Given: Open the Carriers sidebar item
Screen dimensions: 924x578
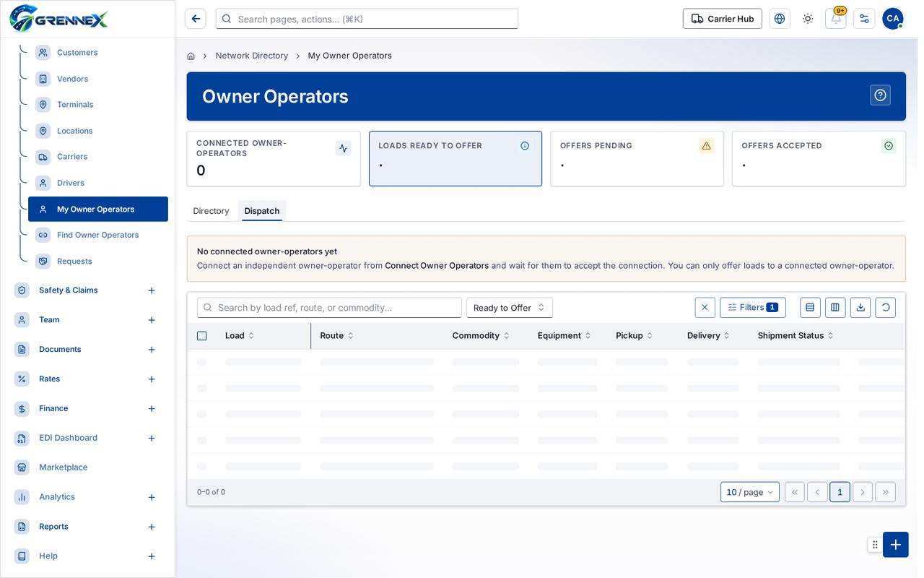Looking at the screenshot, I should pyautogui.click(x=98, y=157).
